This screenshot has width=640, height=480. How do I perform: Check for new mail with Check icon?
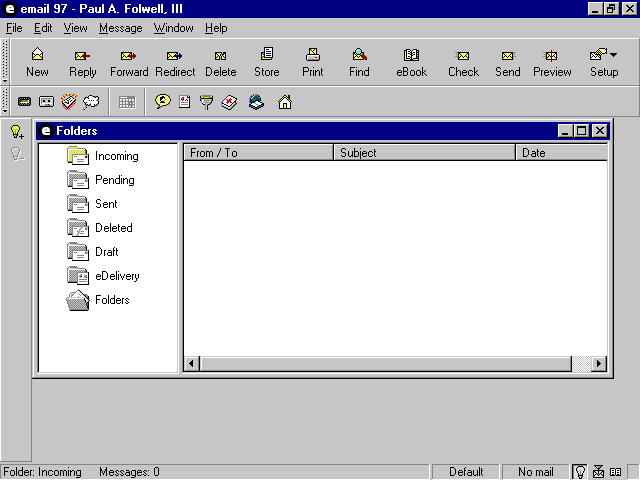[x=463, y=62]
